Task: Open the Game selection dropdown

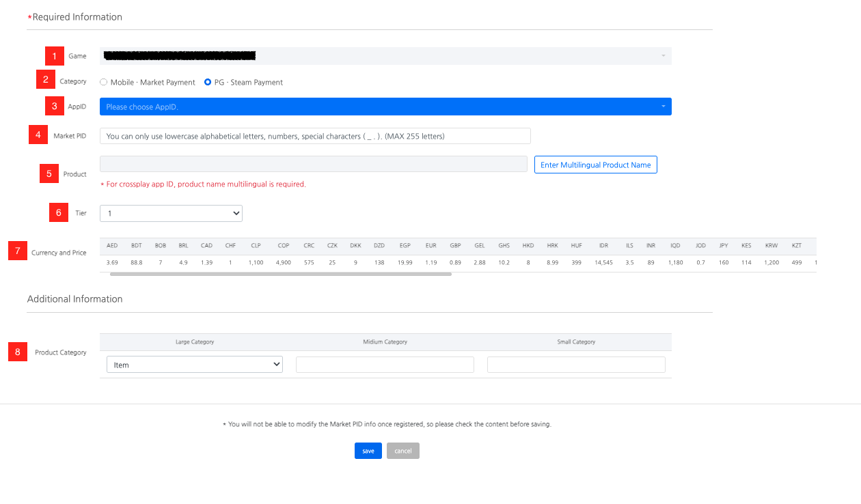Action: 385,56
